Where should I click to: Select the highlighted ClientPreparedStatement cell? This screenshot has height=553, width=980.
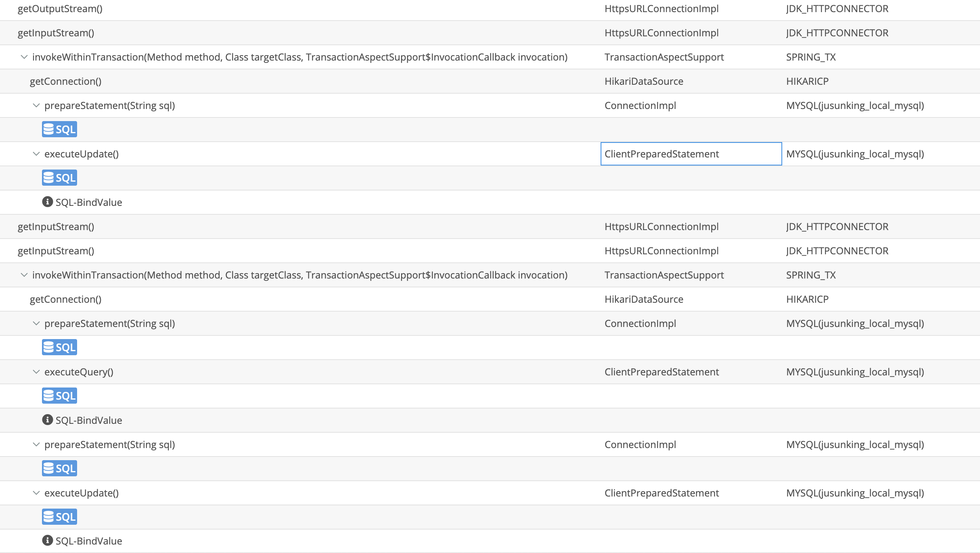(691, 154)
